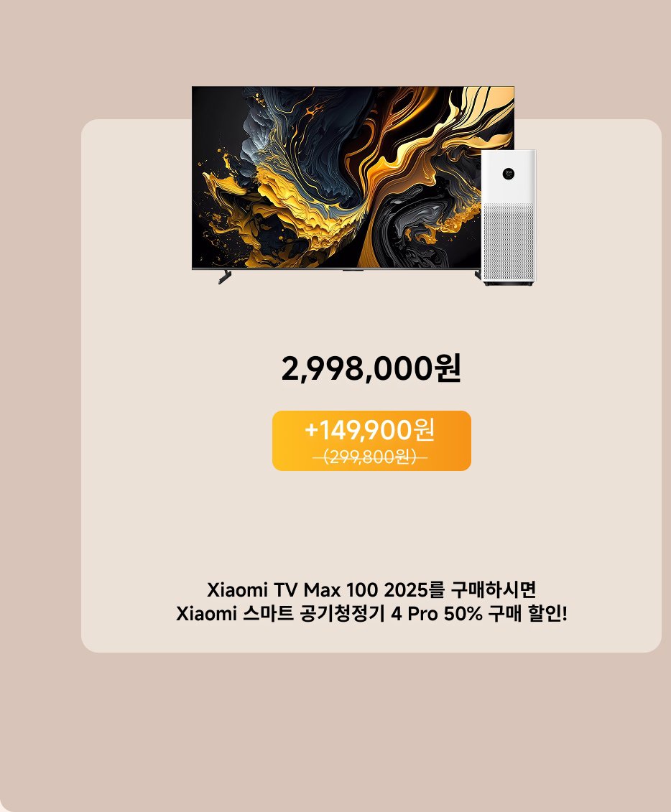Click the "50%" discount text
The image size is (671, 812).
[463, 614]
